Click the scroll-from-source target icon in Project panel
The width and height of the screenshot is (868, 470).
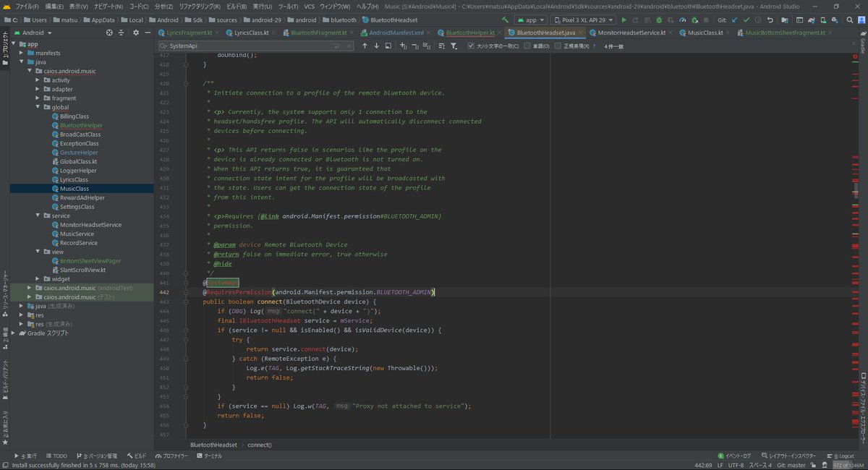point(109,33)
